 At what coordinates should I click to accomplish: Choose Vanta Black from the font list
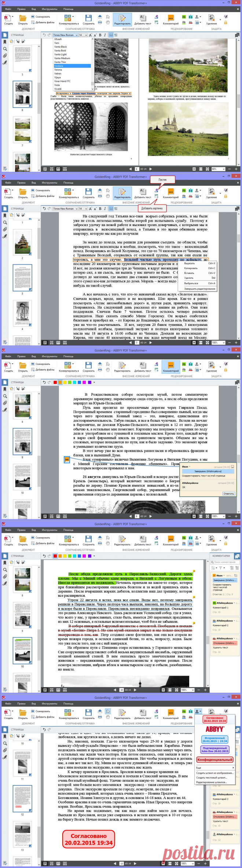pos(72,47)
